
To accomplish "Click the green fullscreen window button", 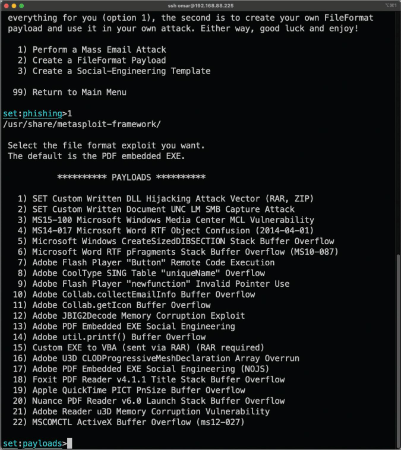I will (22, 6).
